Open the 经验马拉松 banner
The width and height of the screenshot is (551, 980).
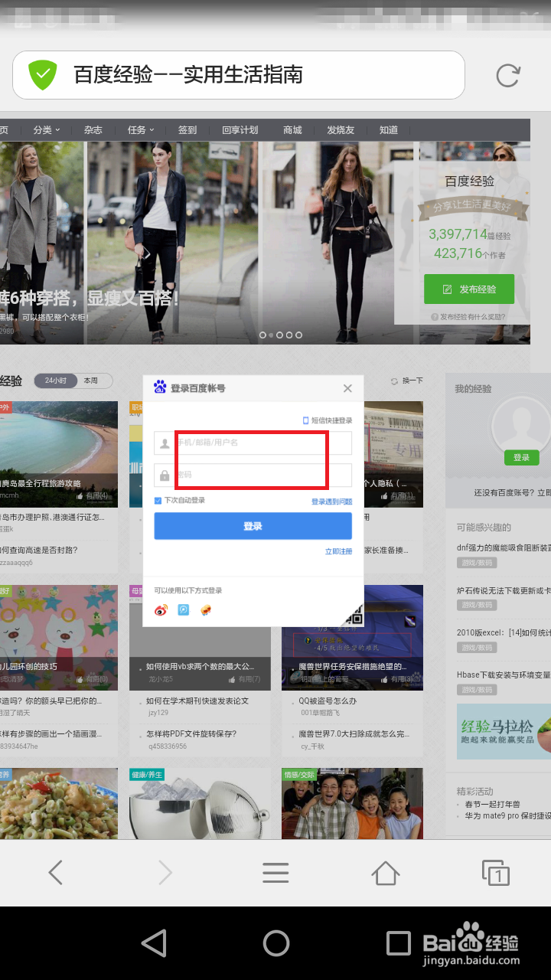click(504, 731)
